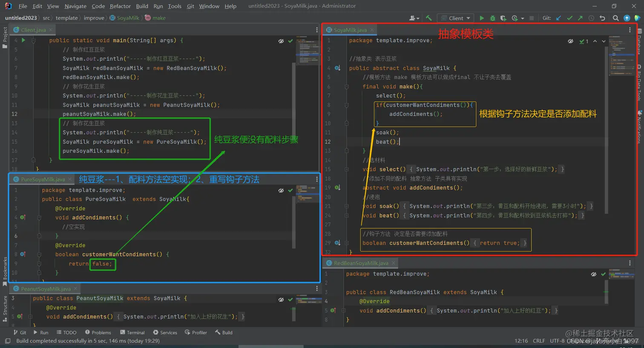The height and width of the screenshot is (348, 644).
Task: Click override gutter icon beside PureSoyaMilk addCondiments
Action: [x=23, y=217]
